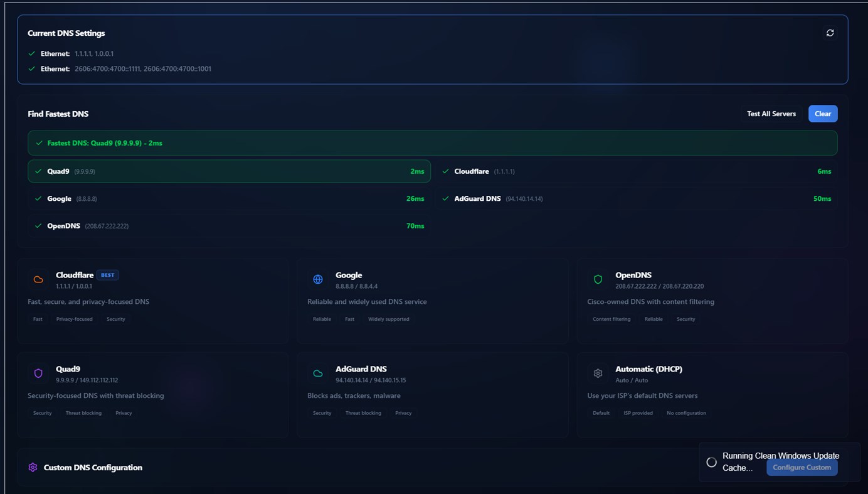Viewport: 868px width, 494px height.
Task: Open Configure Custom DNS
Action: [x=802, y=467]
